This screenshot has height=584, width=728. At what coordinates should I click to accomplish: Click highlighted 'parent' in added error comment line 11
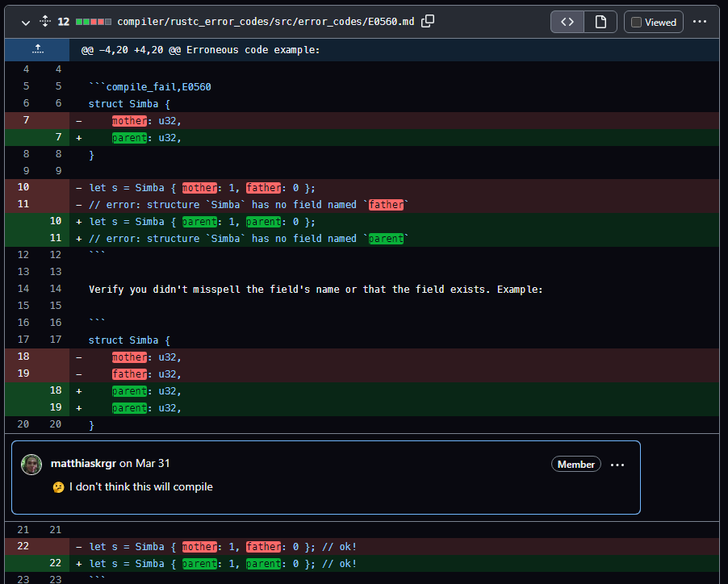click(387, 239)
